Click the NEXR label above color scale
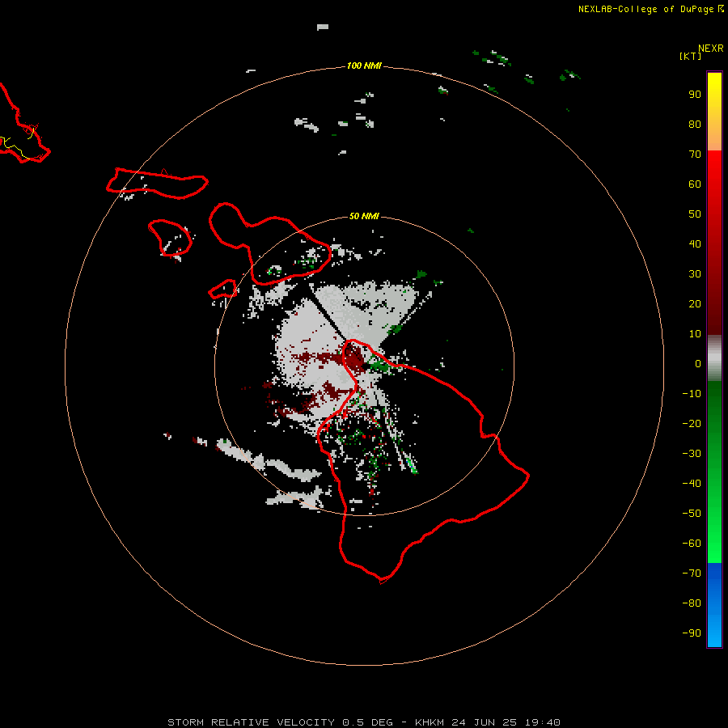Screen dimensions: 728x728 [x=711, y=49]
